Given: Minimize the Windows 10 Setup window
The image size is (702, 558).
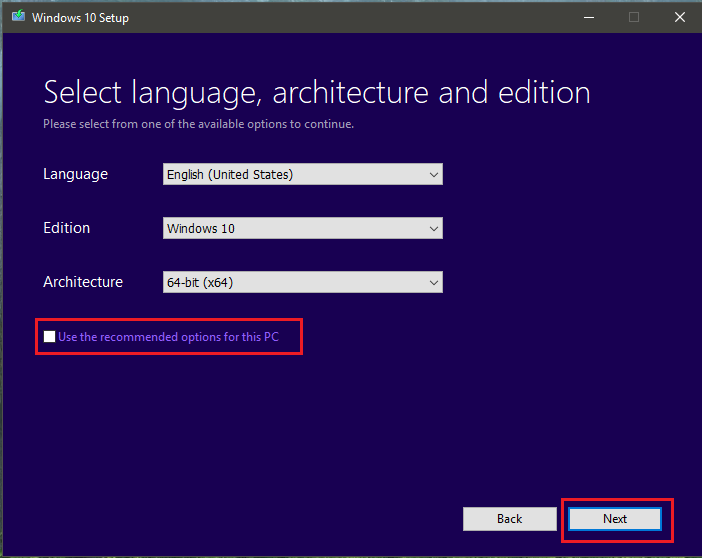Looking at the screenshot, I should point(586,17).
